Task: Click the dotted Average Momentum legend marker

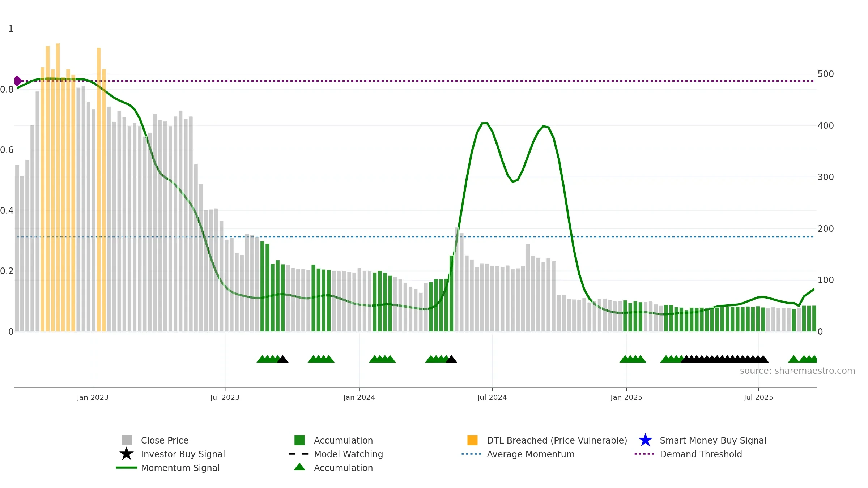Action: (x=472, y=454)
